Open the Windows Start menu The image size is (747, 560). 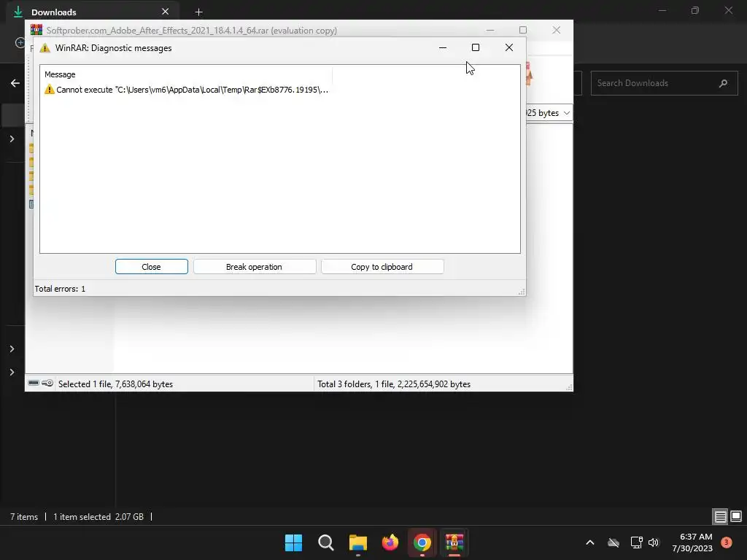293,542
